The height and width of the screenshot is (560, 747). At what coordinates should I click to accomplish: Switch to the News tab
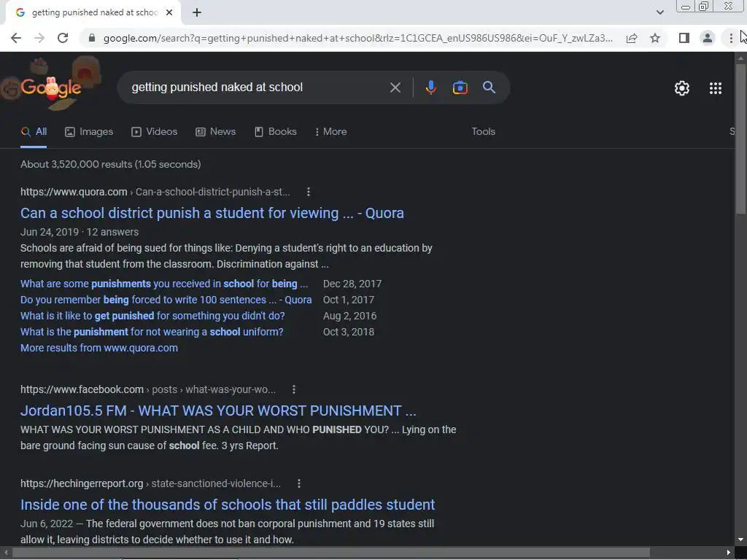point(216,132)
